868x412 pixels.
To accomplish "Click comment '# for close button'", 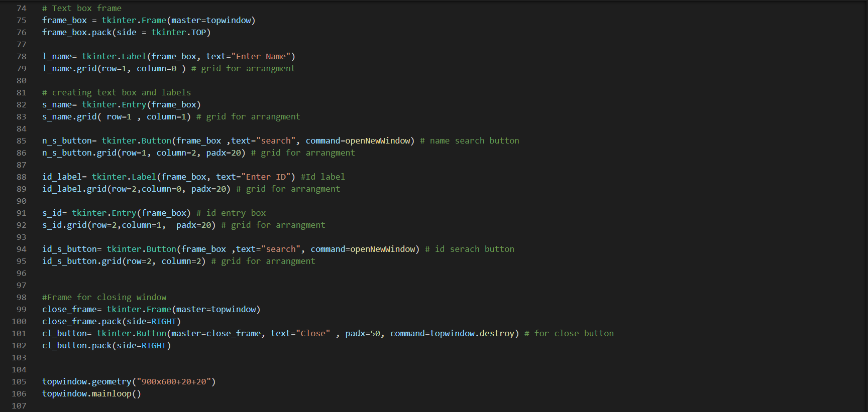I will (x=569, y=333).
